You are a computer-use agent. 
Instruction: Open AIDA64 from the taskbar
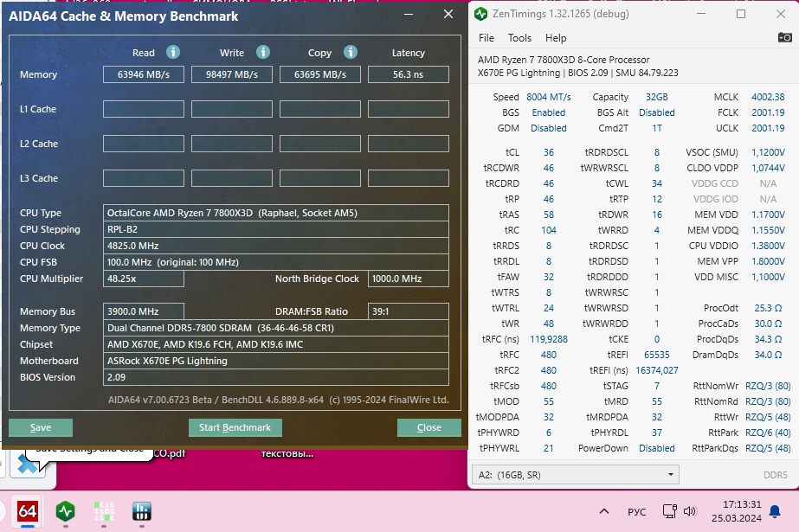27,511
